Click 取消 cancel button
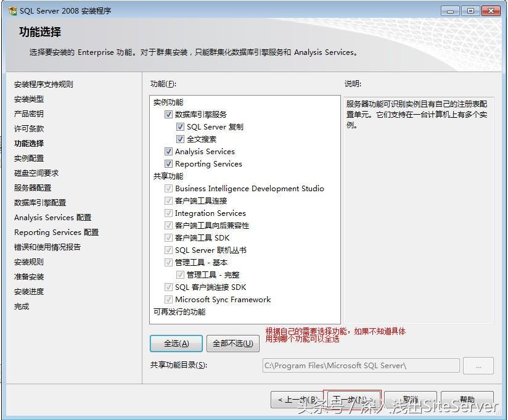Image resolution: width=508 pixels, height=420 pixels. pyautogui.click(x=411, y=400)
